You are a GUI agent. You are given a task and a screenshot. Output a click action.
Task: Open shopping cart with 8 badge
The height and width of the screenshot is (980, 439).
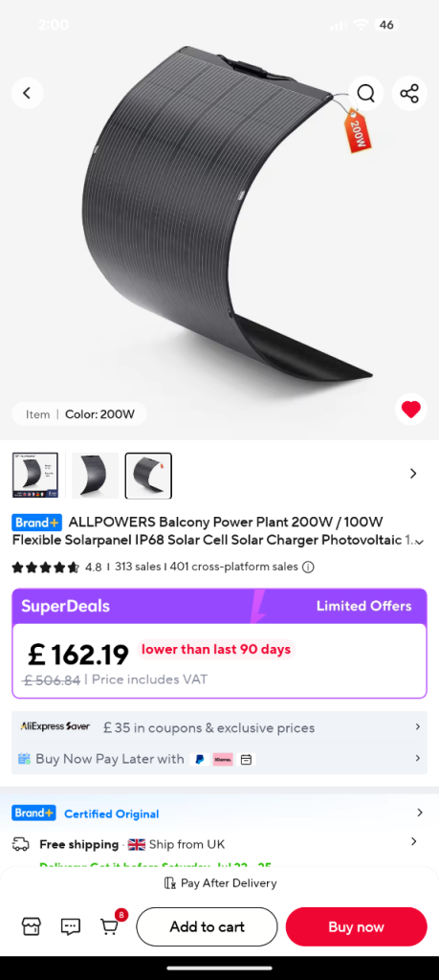(x=111, y=925)
